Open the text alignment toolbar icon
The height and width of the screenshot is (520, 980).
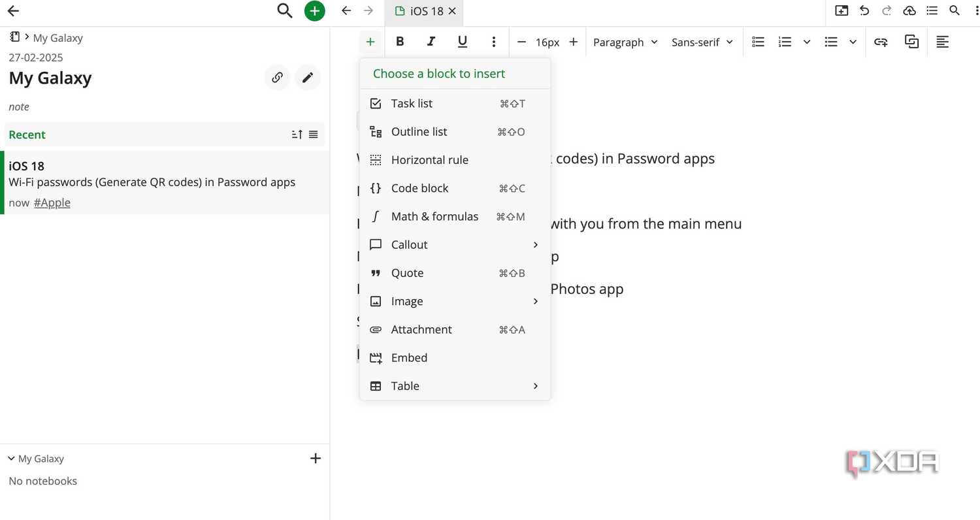(942, 42)
